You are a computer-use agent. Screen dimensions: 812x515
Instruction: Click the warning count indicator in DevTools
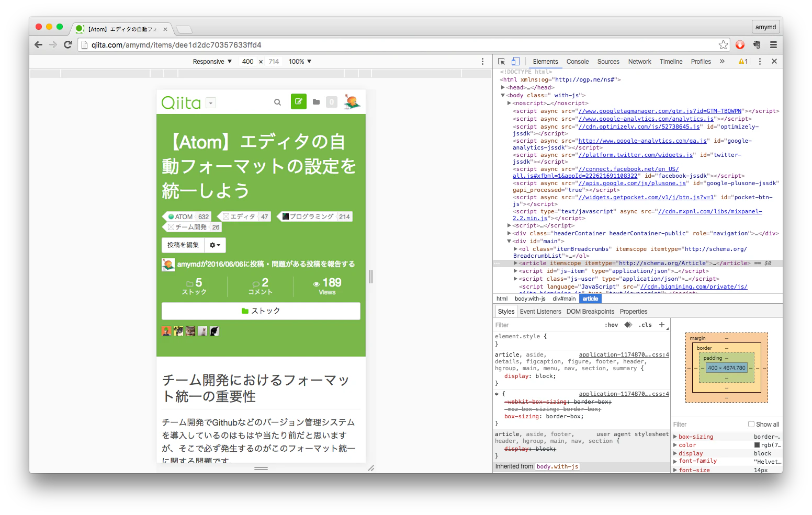[x=743, y=61]
